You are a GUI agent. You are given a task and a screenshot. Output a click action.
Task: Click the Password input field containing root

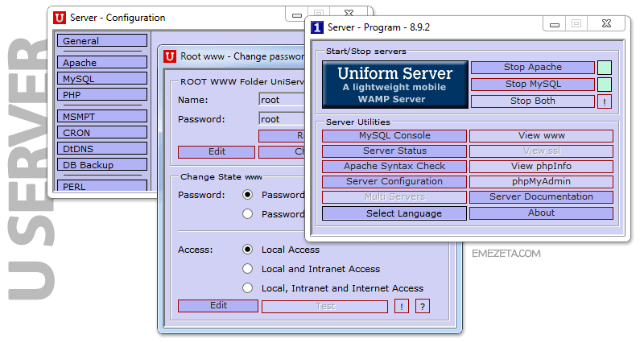pos(282,119)
